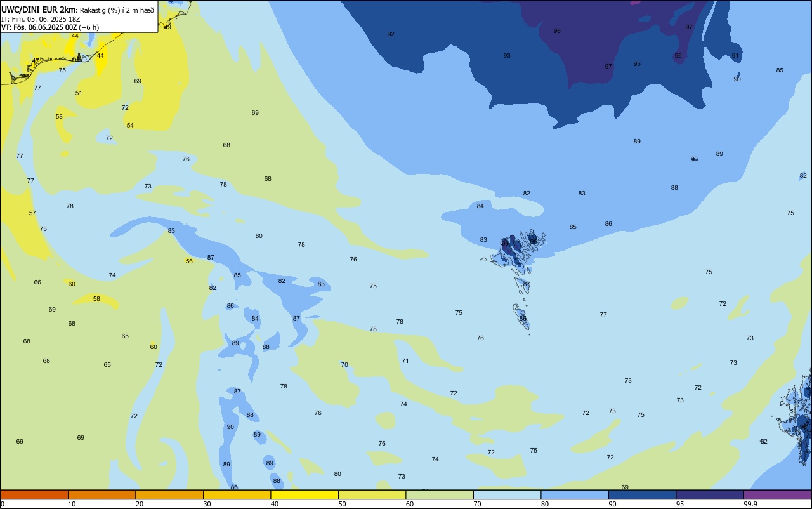This screenshot has height=509, width=812.
Task: Pick the humidity value 91
Action: click(x=735, y=56)
